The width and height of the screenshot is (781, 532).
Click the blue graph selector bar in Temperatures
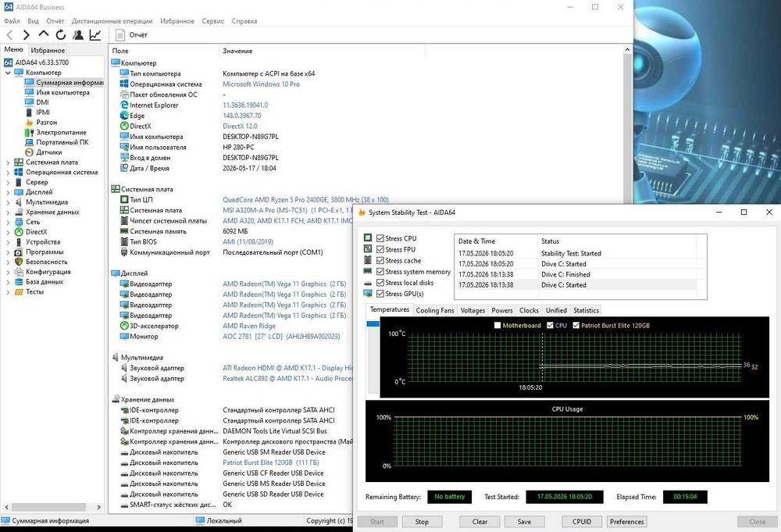click(x=373, y=323)
